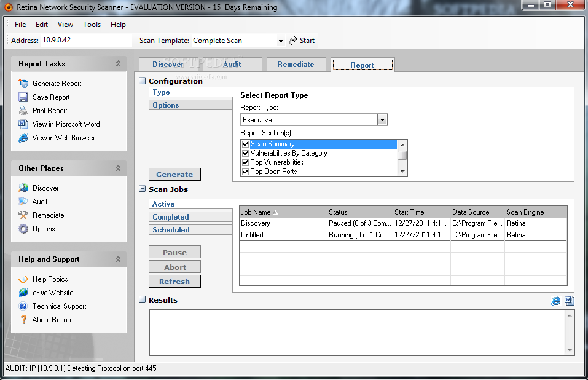Collapse the Configuration section
This screenshot has height=380, width=588.
pos(143,81)
